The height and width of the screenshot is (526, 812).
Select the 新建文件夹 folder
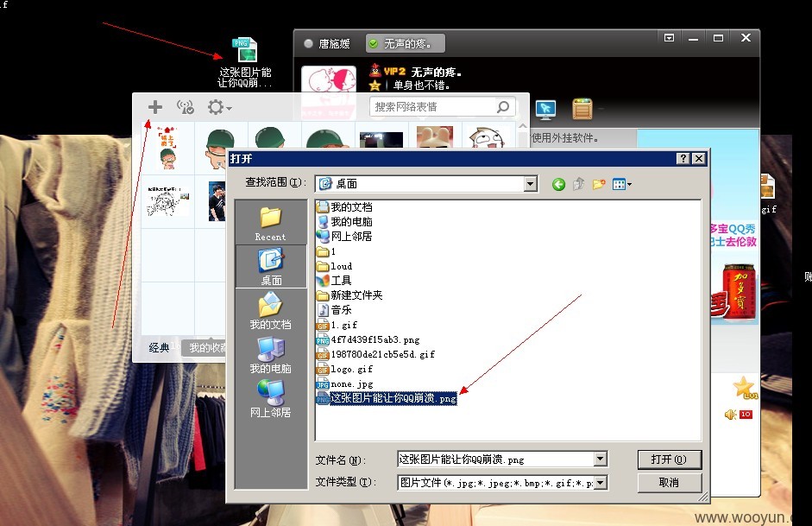(349, 295)
